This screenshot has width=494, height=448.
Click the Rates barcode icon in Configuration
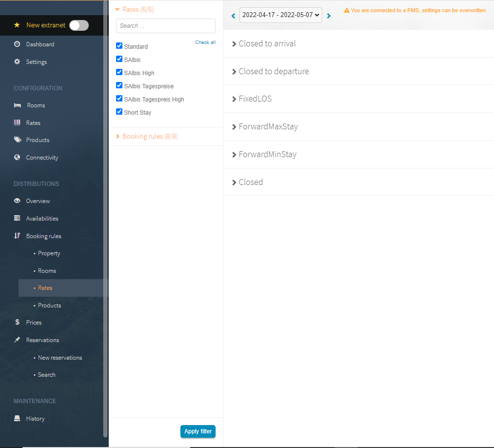tap(17, 123)
